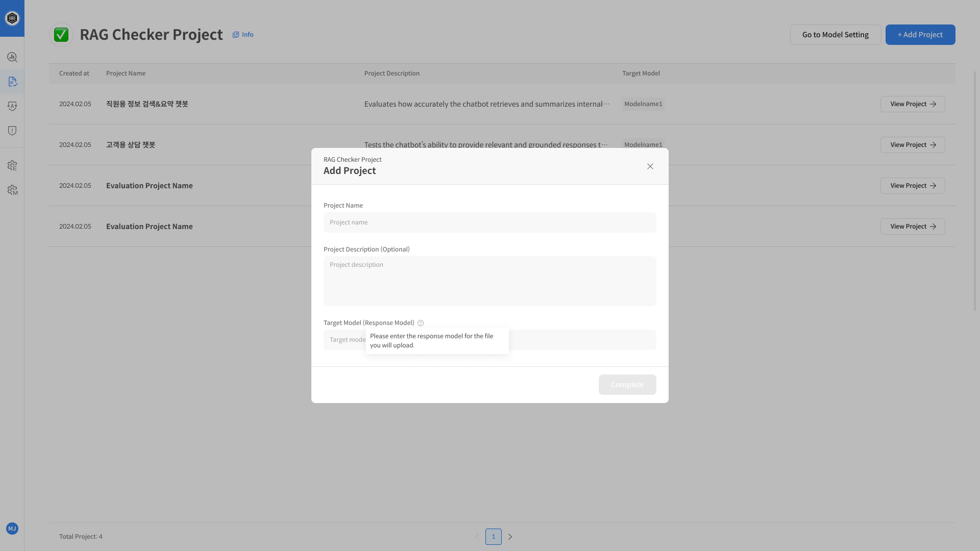The width and height of the screenshot is (980, 551).
Task: Click Total Project: 4 text
Action: [81, 537]
